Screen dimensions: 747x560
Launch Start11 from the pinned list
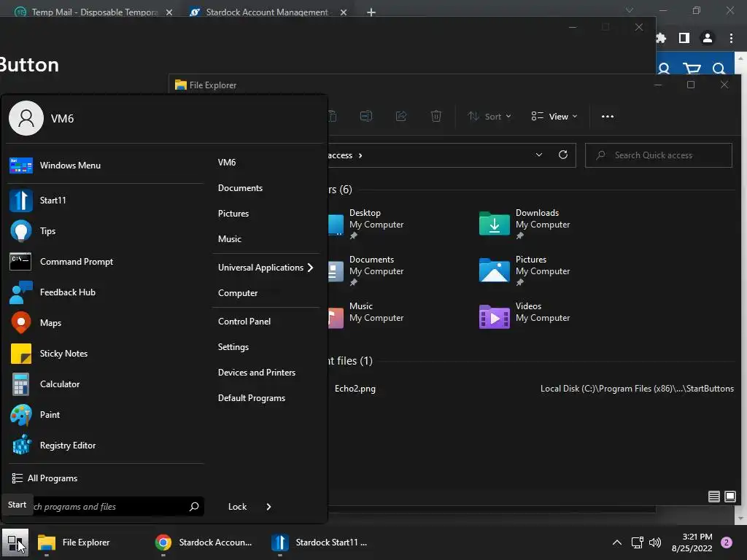[x=105, y=201]
